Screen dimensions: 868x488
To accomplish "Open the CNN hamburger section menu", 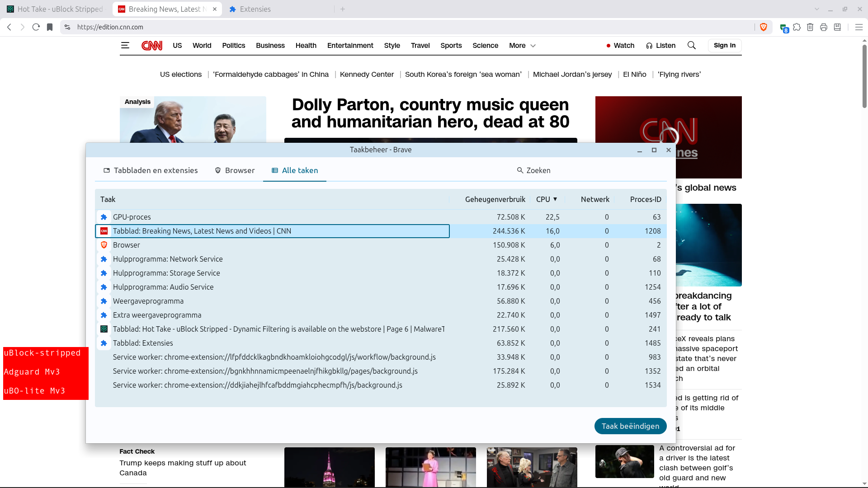I will coord(125,45).
